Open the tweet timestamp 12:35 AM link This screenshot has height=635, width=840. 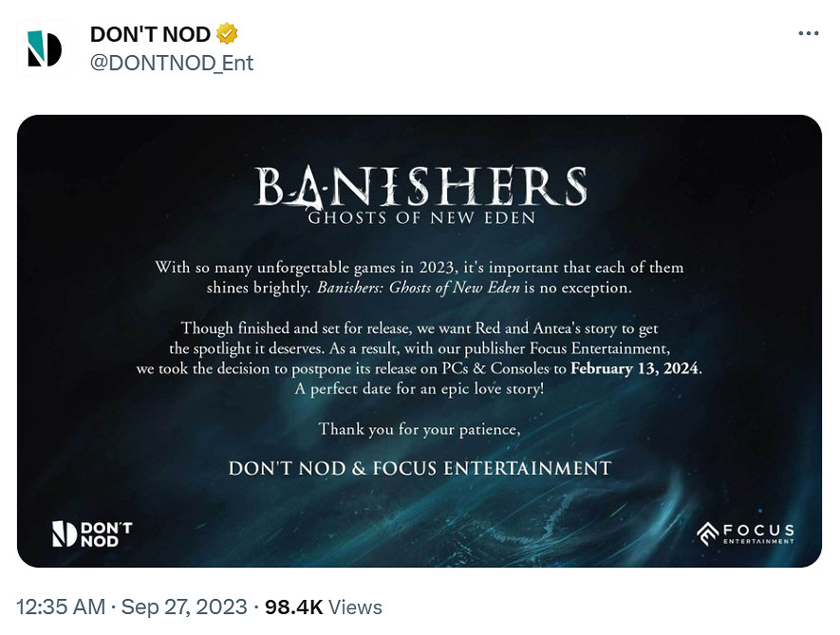60,607
